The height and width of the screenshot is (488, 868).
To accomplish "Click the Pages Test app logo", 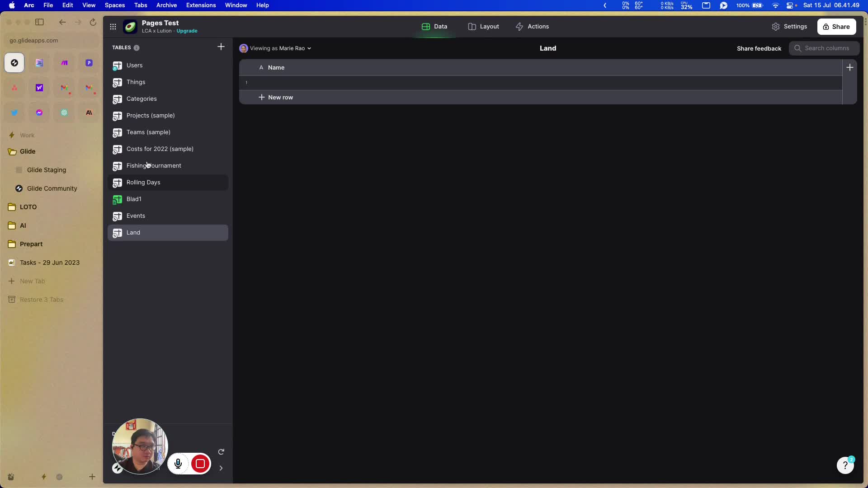I will tap(130, 27).
